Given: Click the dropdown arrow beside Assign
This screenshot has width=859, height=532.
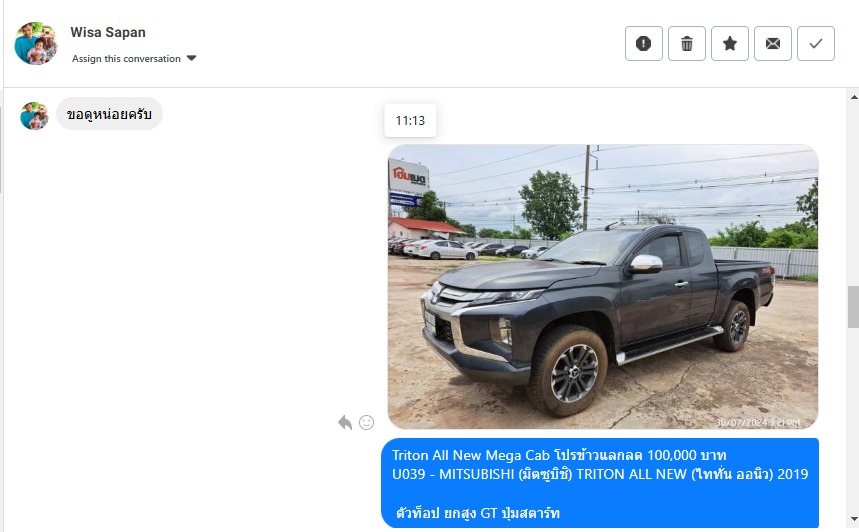Looking at the screenshot, I should [x=191, y=58].
